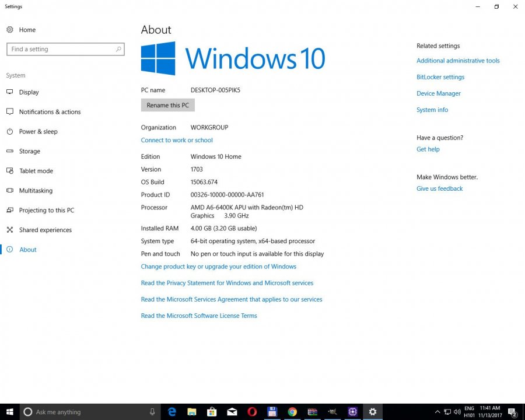The height and width of the screenshot is (420, 525).
Task: Click the Cortana microphone icon
Action: [x=152, y=412]
